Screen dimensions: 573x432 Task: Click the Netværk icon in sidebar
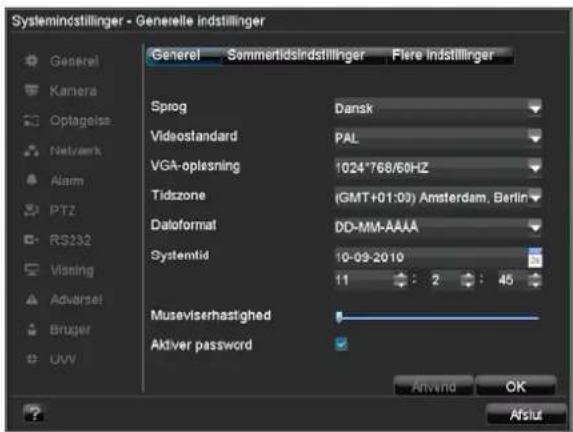pyautogui.click(x=31, y=150)
